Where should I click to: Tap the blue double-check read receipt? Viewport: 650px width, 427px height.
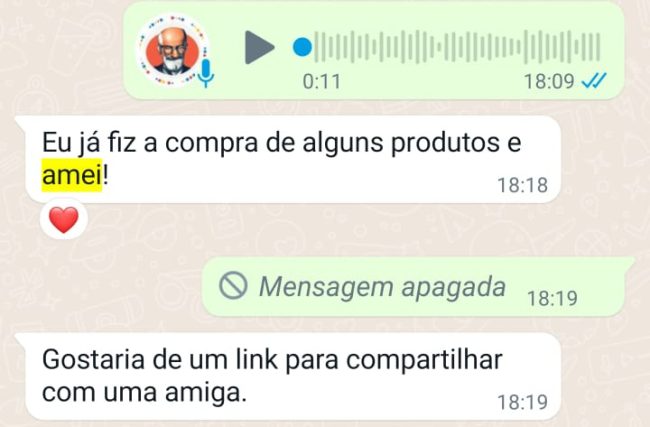click(x=594, y=81)
